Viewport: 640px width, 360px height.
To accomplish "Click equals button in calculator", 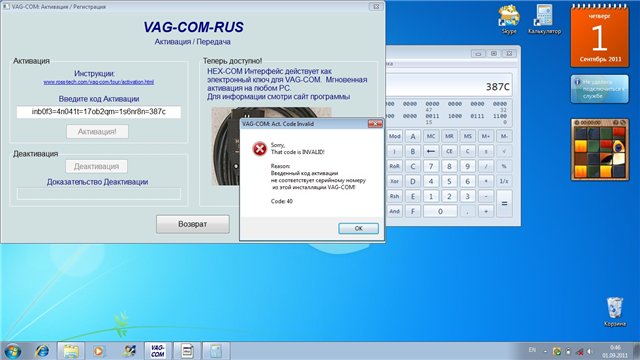I will click(x=504, y=204).
